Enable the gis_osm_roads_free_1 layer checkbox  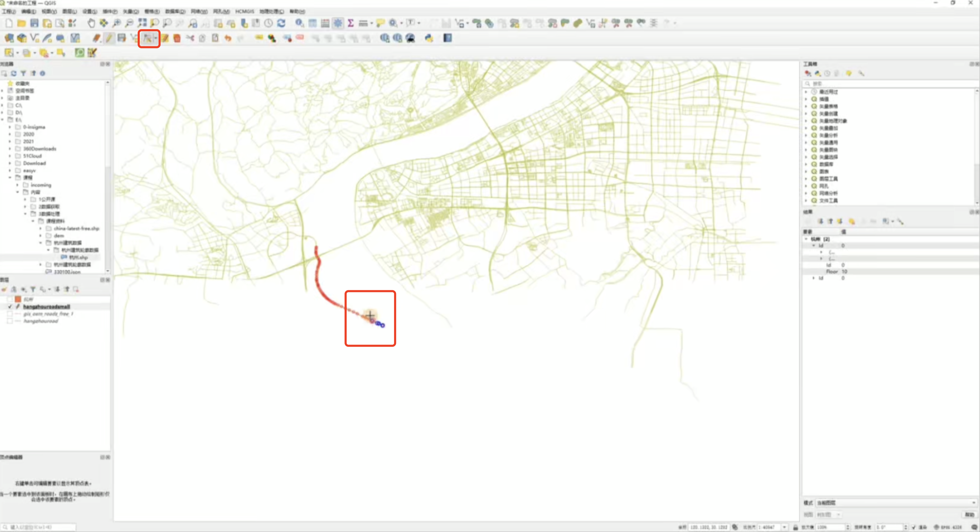point(10,314)
